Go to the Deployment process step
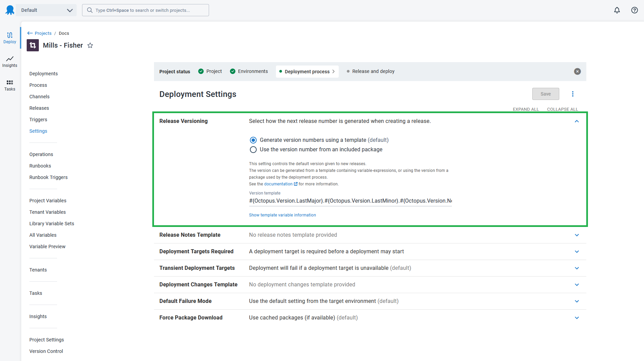Viewport: 644px width, 361px height. tap(307, 71)
